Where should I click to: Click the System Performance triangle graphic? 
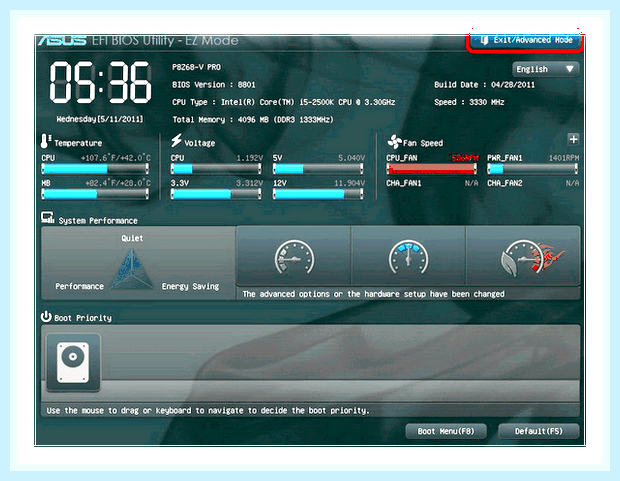[x=132, y=270]
